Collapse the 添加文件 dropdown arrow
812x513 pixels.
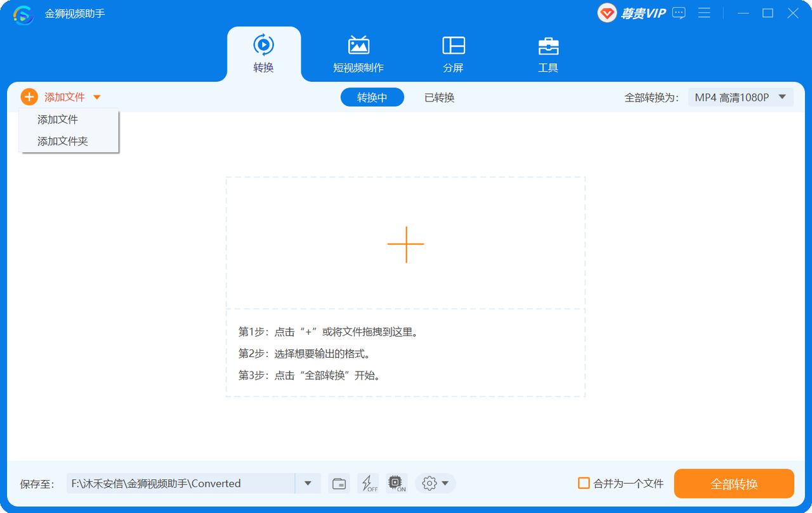tap(97, 97)
